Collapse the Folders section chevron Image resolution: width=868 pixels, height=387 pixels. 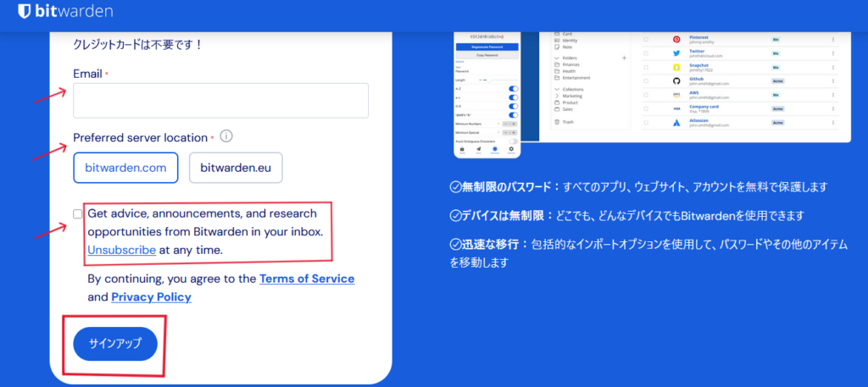tap(557, 58)
